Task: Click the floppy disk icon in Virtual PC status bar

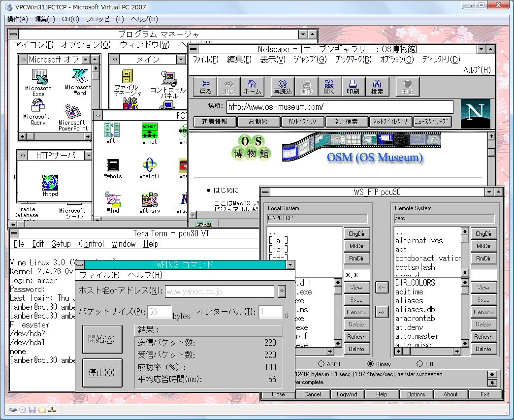Action: 32,410
